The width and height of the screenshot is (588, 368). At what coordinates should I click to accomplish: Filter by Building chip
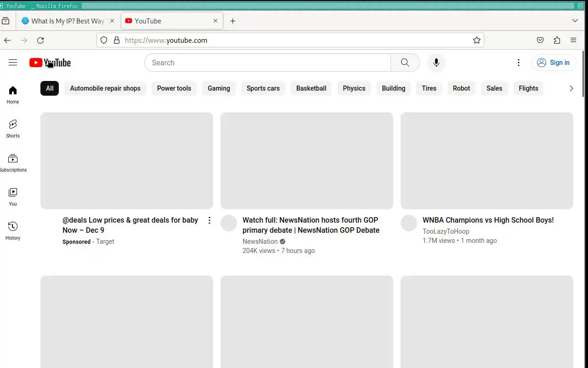pos(394,88)
